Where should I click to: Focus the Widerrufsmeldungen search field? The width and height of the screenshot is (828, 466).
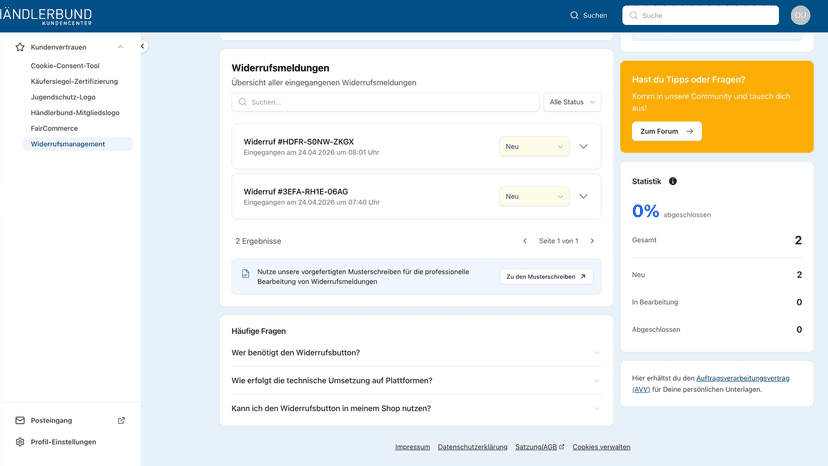pyautogui.click(x=385, y=102)
